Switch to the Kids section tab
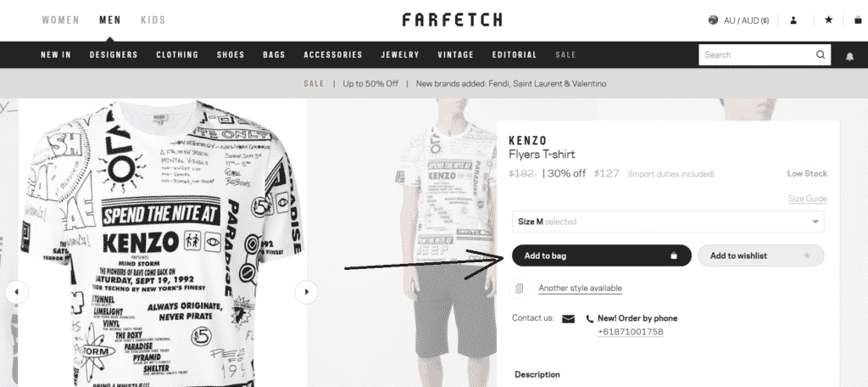The width and height of the screenshot is (868, 387). coord(153,20)
